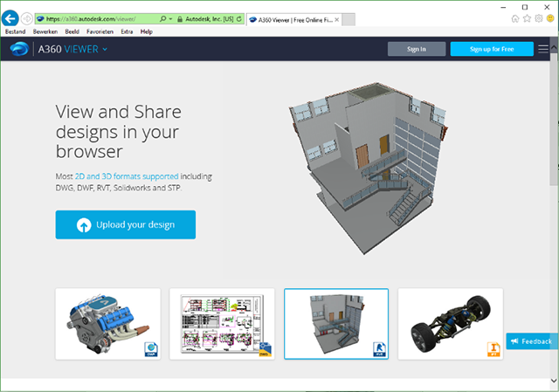Click the scrollbar down arrow
Image resolution: width=559 pixels, height=392 pixels.
click(x=553, y=381)
